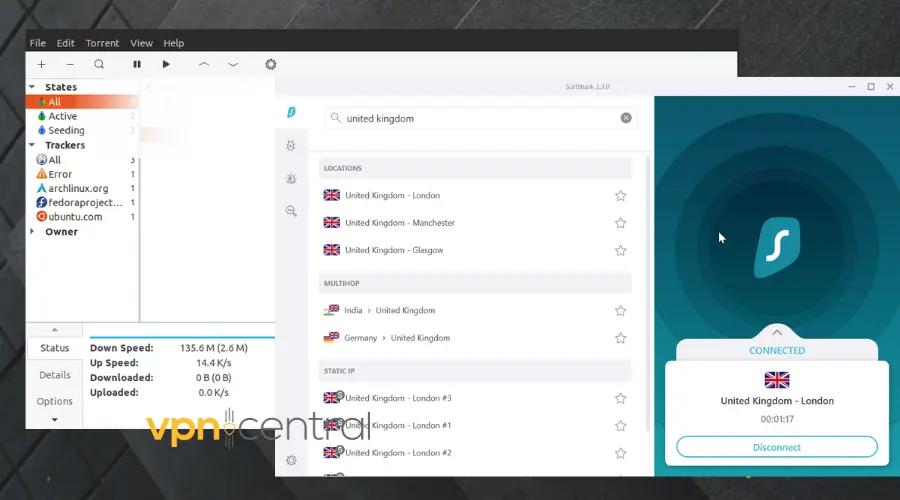Filter torrents by Active state
The width and height of the screenshot is (900, 500).
pyautogui.click(x=82, y=116)
